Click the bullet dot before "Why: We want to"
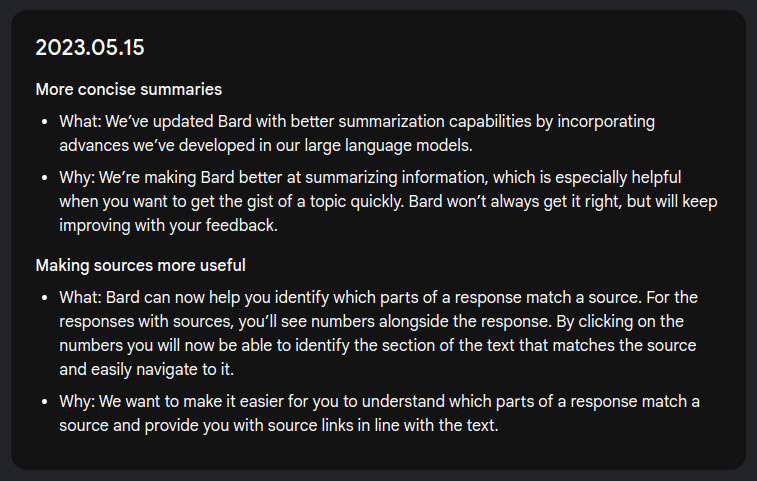Viewport: 757px width, 481px height. [x=42, y=402]
